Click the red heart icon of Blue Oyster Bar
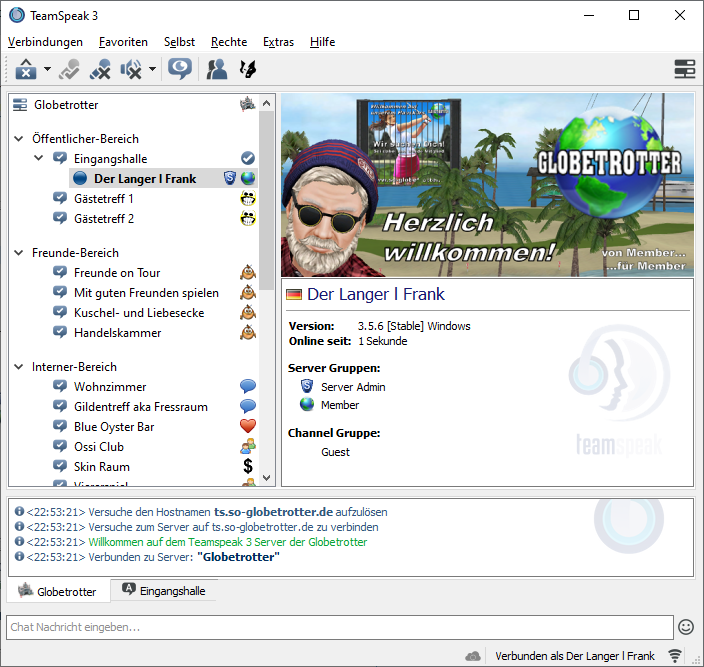Screen dimensions: 704x667 pyautogui.click(x=248, y=426)
